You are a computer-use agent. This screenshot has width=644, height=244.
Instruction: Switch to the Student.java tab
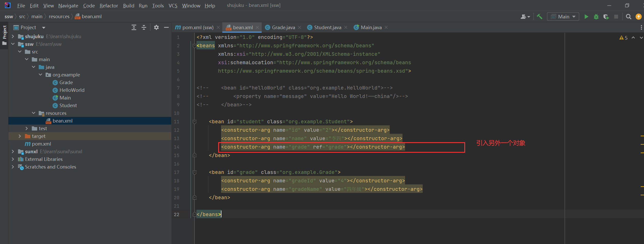327,27
